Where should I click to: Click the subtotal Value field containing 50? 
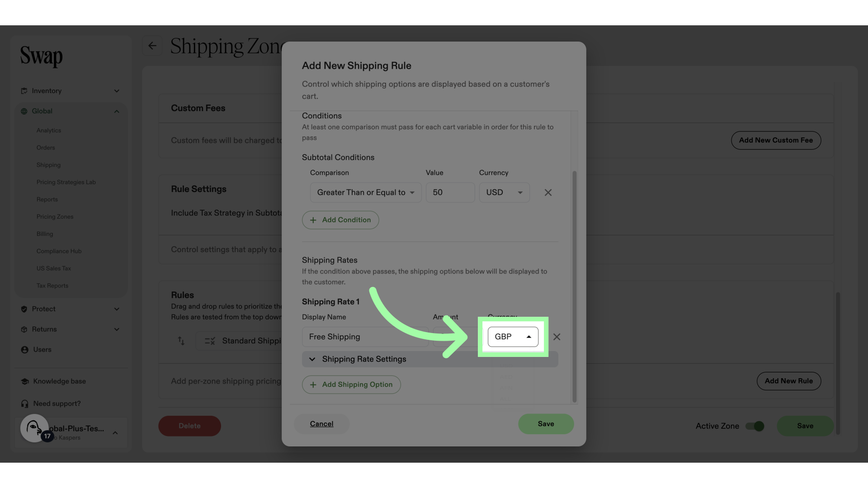450,192
